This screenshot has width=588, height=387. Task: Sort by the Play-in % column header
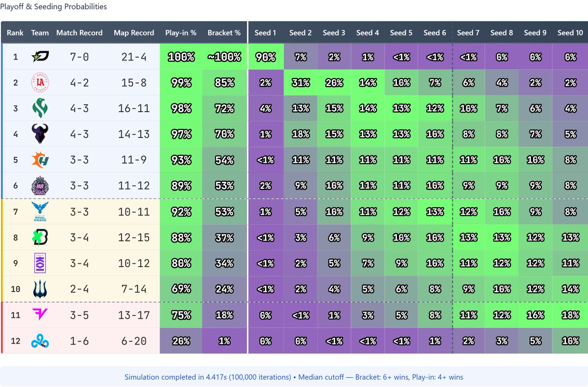181,33
